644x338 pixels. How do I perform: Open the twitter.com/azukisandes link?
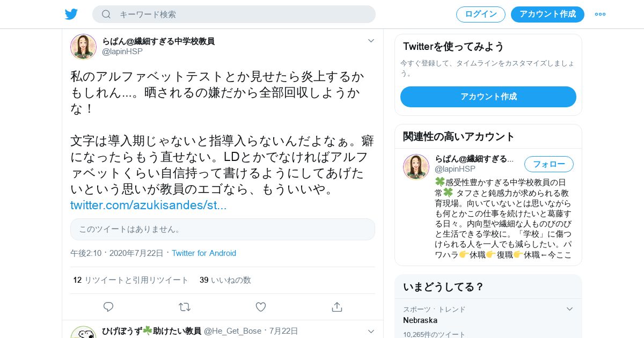click(149, 205)
